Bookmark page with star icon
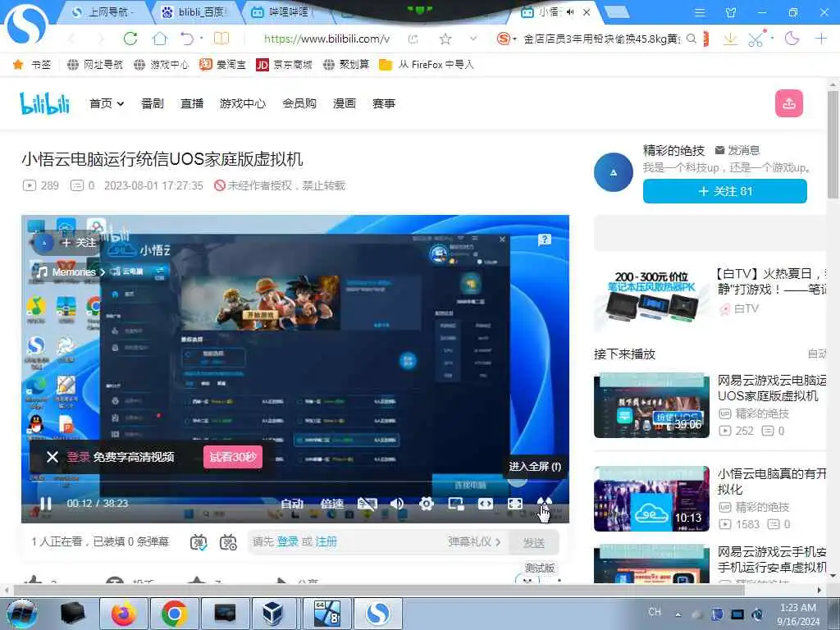This screenshot has height=630, width=840. (445, 39)
